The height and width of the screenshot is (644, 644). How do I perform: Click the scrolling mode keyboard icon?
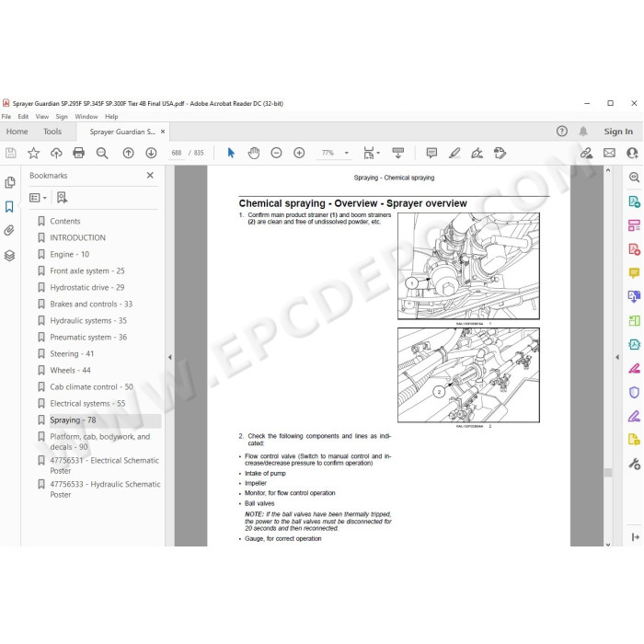pos(398,154)
